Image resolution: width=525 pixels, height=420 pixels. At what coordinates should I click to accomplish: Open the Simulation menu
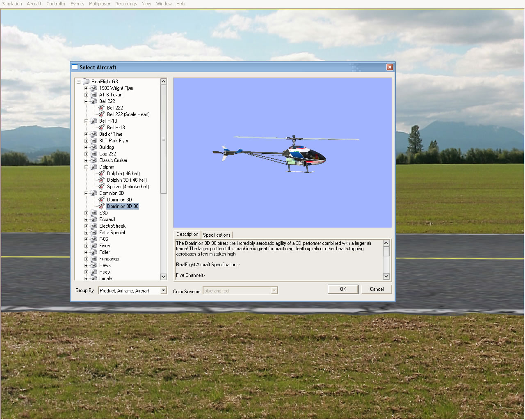tap(12, 4)
